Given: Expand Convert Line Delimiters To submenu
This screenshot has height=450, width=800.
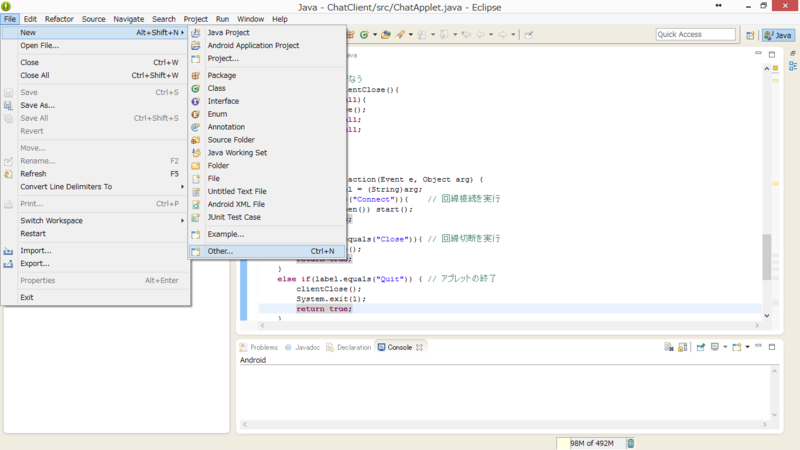Looking at the screenshot, I should coord(96,187).
